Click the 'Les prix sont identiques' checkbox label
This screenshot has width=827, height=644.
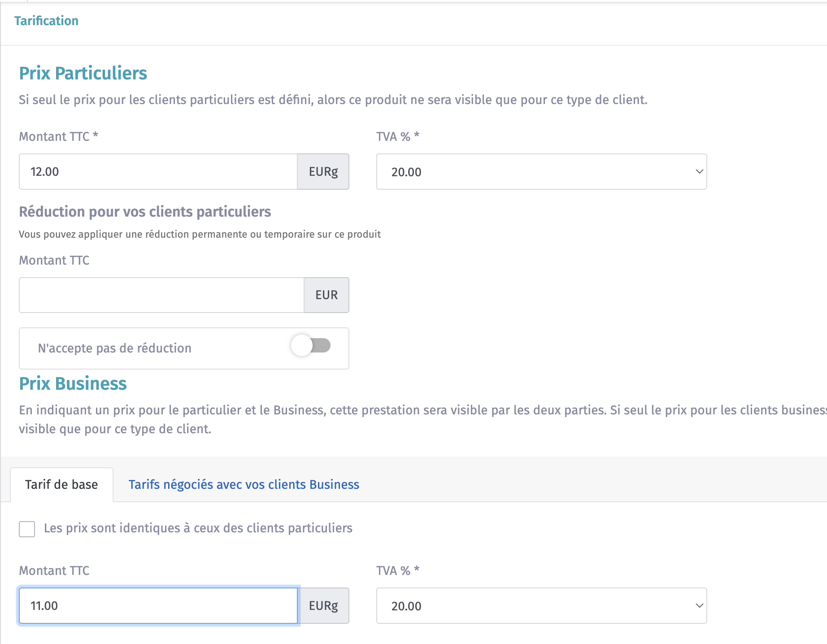(x=198, y=528)
